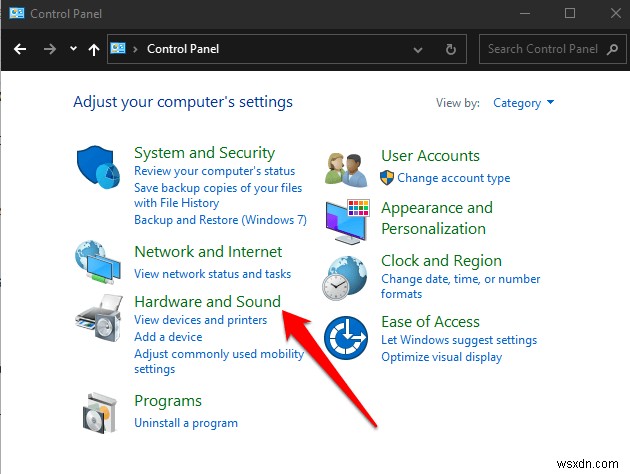Click the search magnifier icon
Image resolution: width=630 pixels, height=474 pixels.
[612, 49]
